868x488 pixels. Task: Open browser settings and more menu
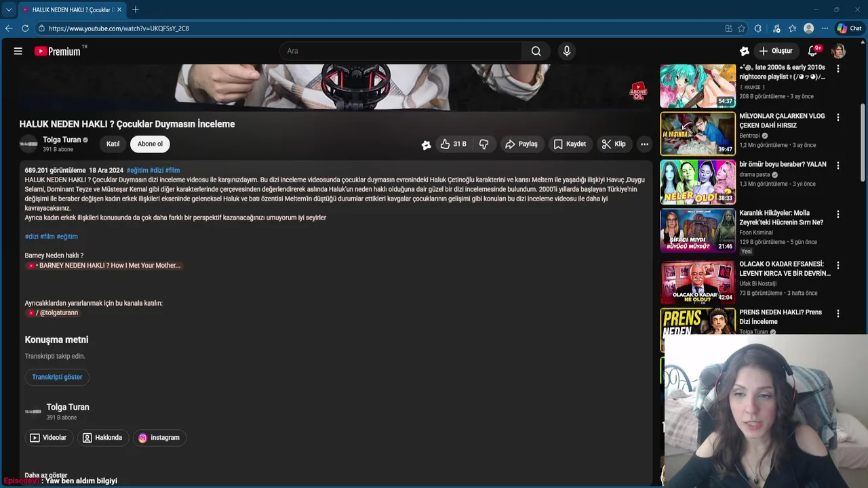(825, 28)
